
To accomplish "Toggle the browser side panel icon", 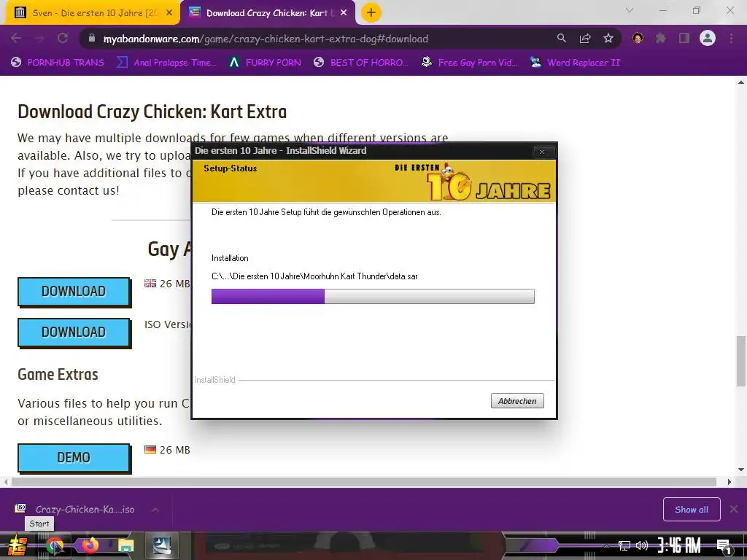I will (684, 38).
